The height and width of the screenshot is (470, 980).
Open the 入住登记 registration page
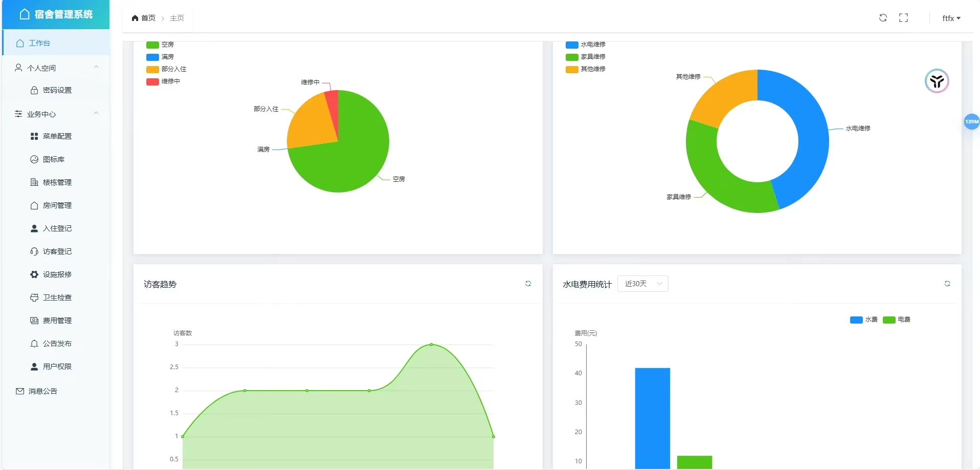click(x=58, y=228)
